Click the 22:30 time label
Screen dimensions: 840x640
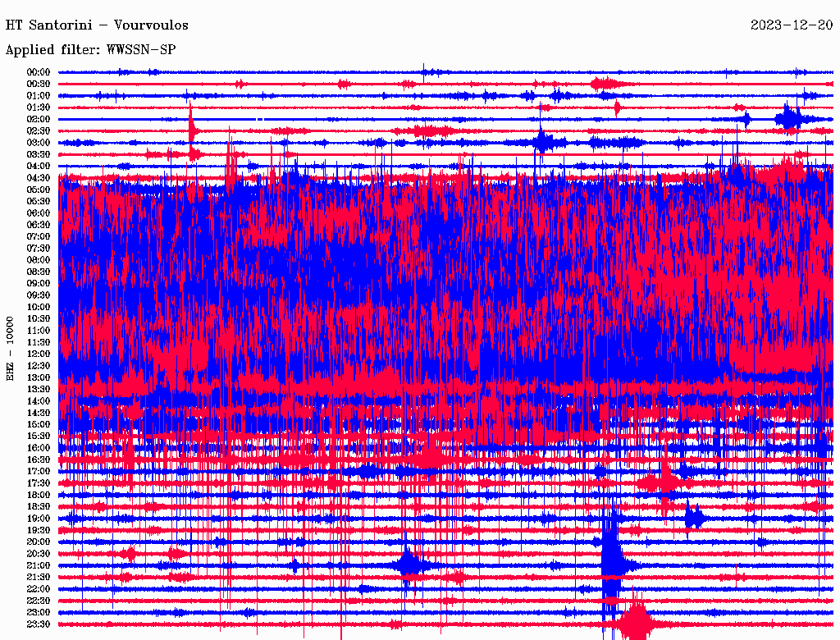[x=39, y=601]
